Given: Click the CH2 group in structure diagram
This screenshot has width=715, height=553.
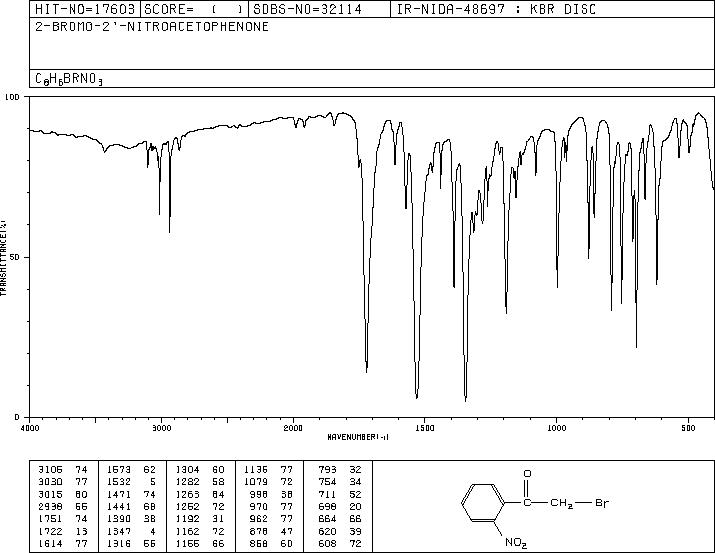Looking at the screenshot, I should [x=561, y=503].
